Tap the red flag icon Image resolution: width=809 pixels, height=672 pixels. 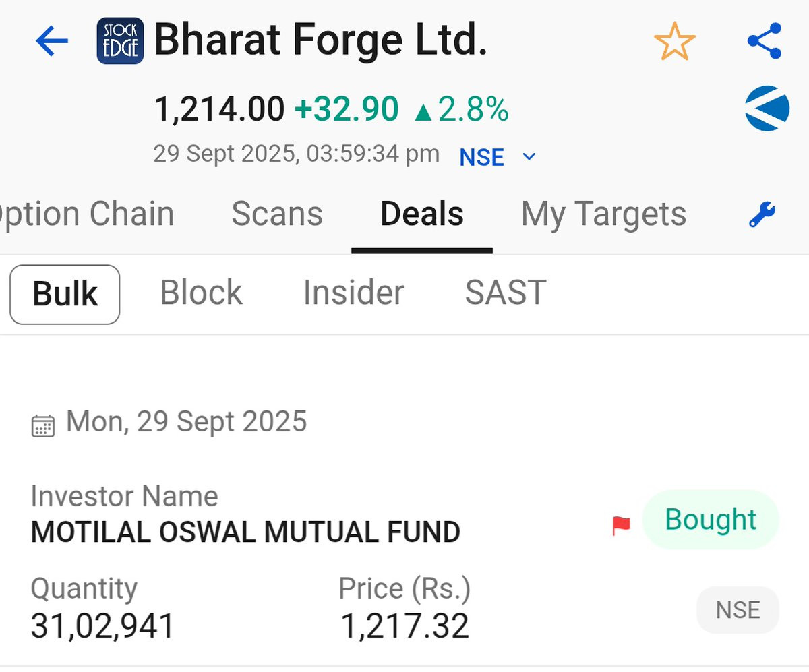pyautogui.click(x=621, y=525)
